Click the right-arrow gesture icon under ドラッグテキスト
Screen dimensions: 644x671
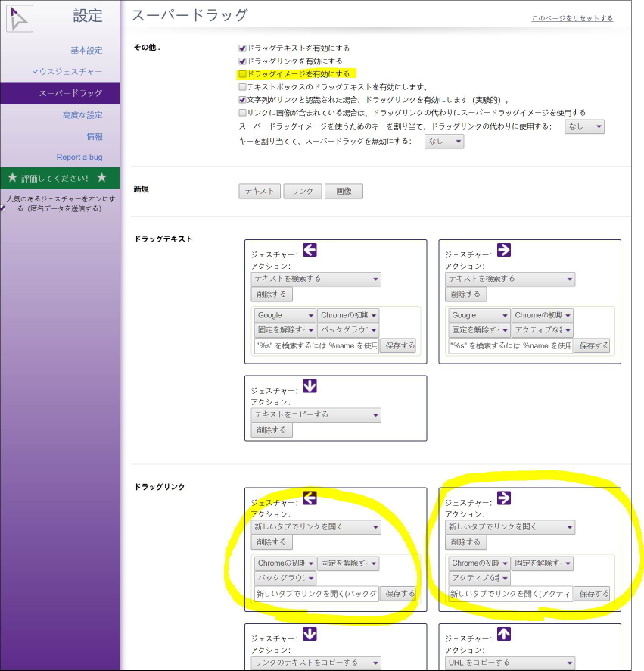click(503, 250)
